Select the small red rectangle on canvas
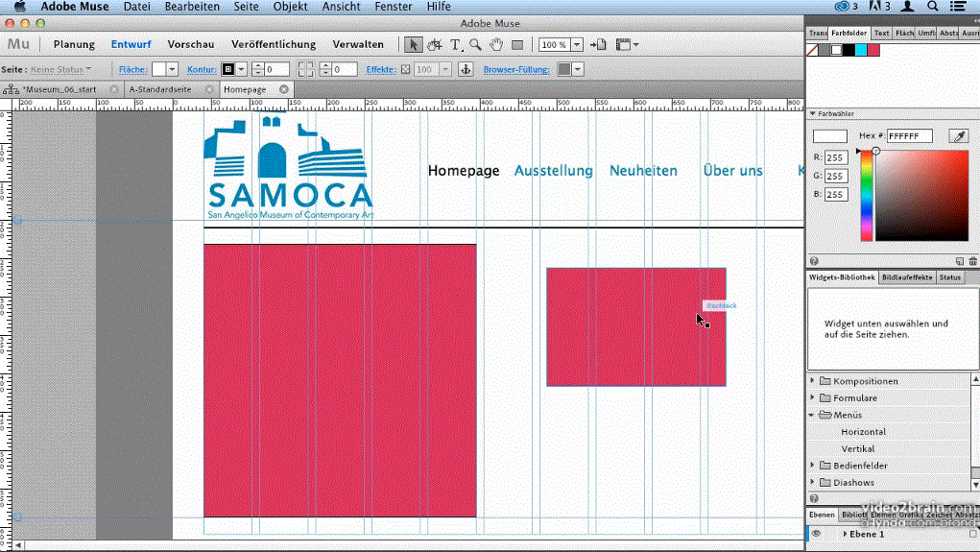 [635, 327]
